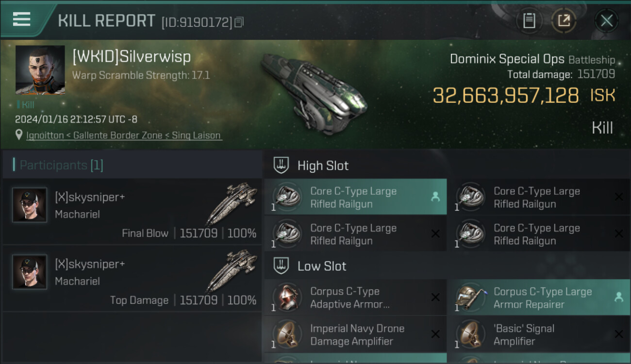The image size is (631, 364).
Task: Open the hamburger menu icon
Action: tap(22, 19)
